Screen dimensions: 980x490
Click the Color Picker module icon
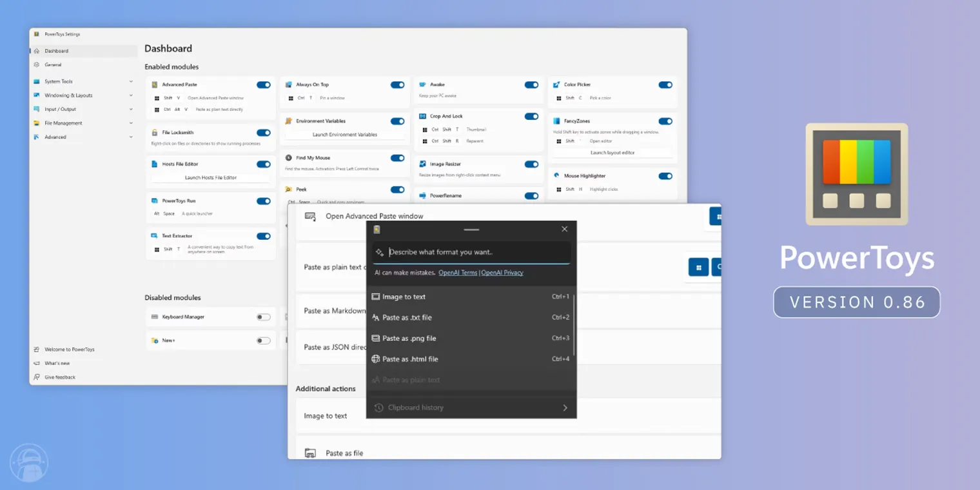pos(557,84)
